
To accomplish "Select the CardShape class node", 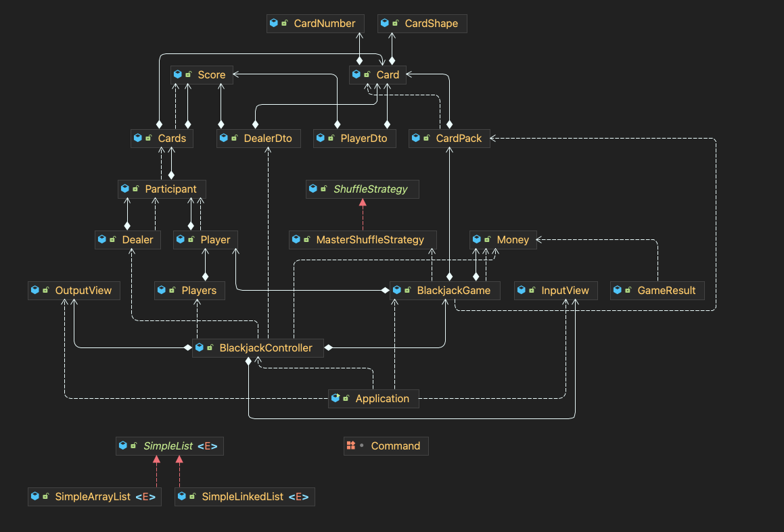I will click(x=422, y=24).
